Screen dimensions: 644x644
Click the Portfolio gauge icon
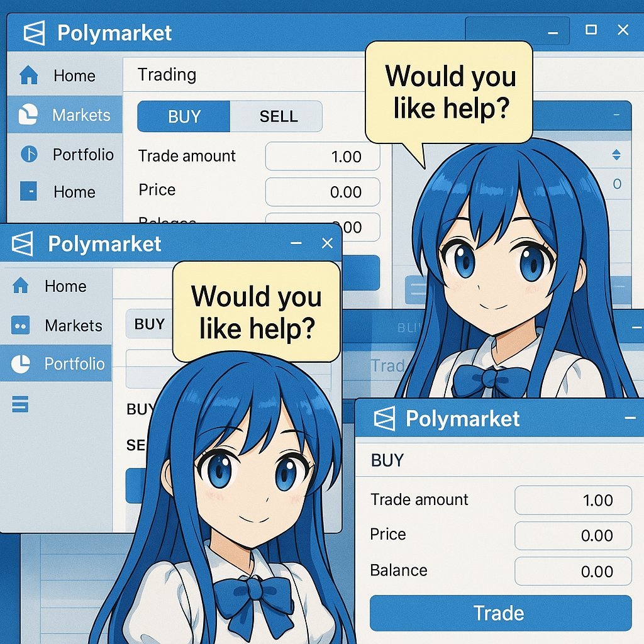(28, 155)
